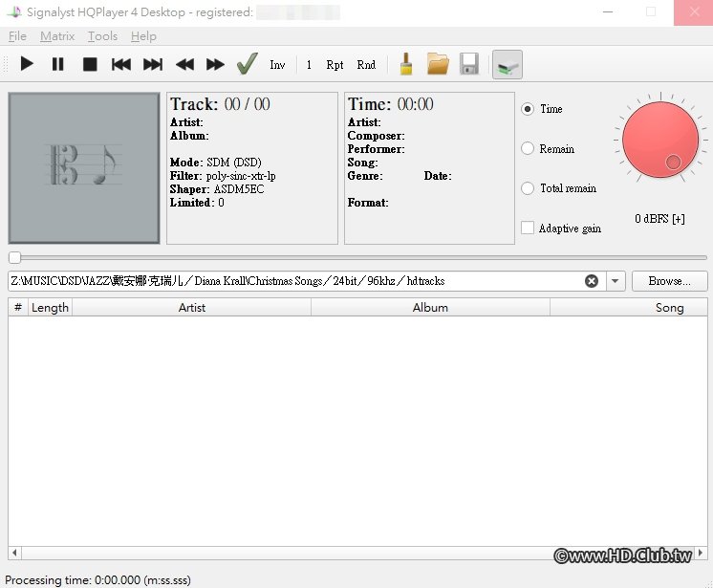
Task: Toggle the Rpt repeat button
Action: [x=335, y=65]
